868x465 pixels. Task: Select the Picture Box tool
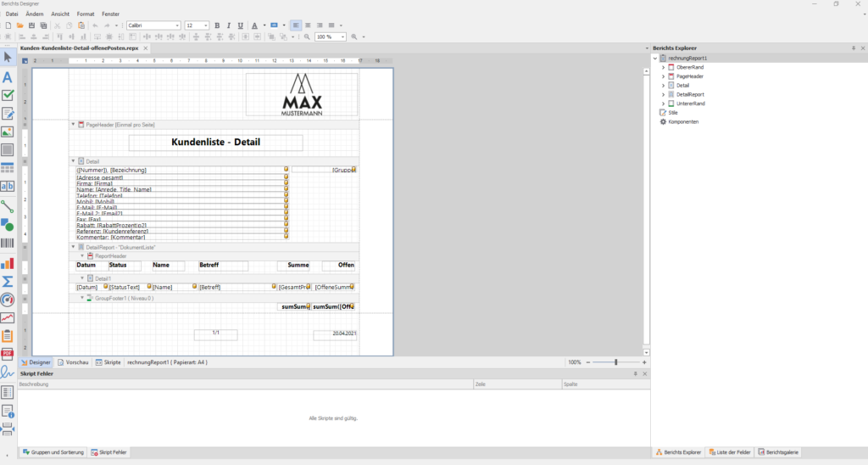point(8,132)
